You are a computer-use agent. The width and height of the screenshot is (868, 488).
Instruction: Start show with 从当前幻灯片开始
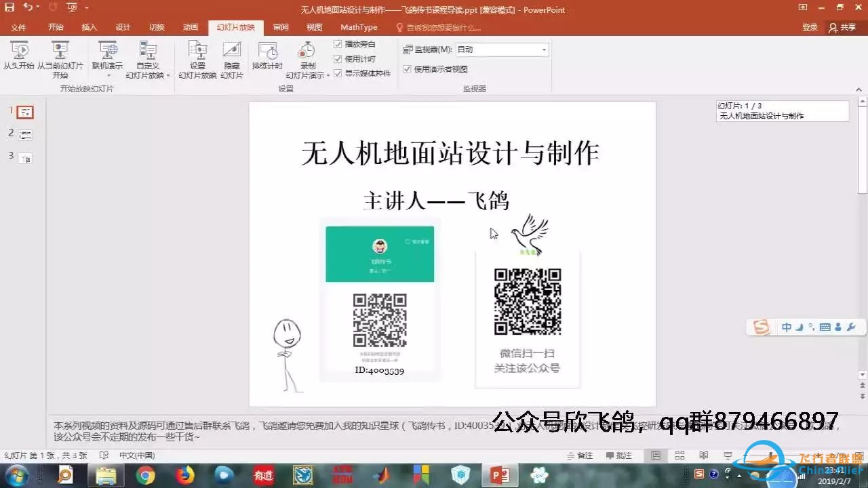tap(60, 60)
